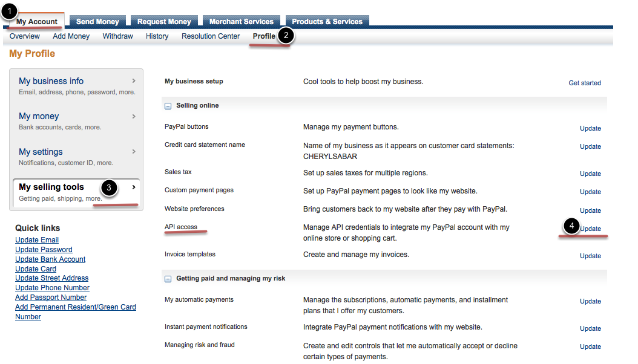
Task: Click the PayPal buttons label
Action: pyautogui.click(x=186, y=127)
